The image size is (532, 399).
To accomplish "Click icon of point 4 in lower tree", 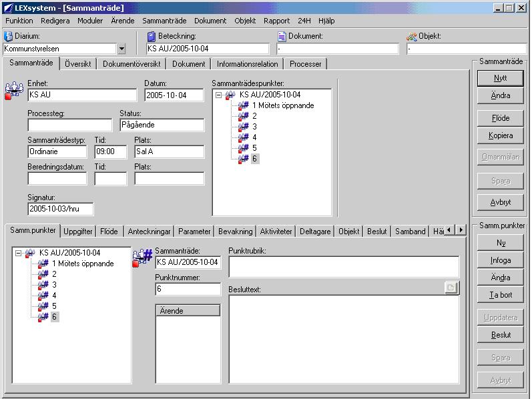I will (x=43, y=296).
